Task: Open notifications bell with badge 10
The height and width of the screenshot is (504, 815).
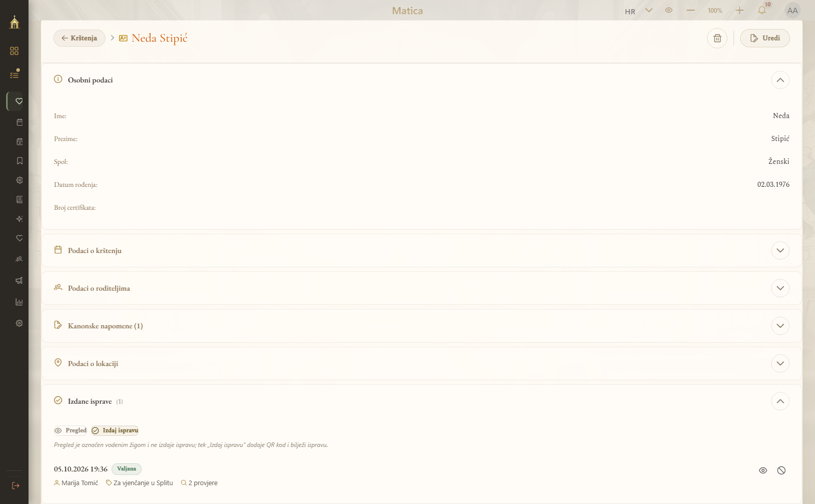Action: point(762,10)
